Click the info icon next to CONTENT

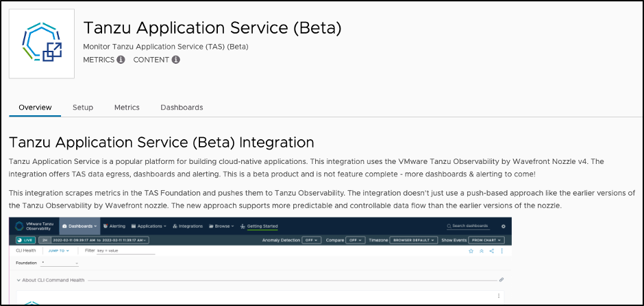(175, 60)
